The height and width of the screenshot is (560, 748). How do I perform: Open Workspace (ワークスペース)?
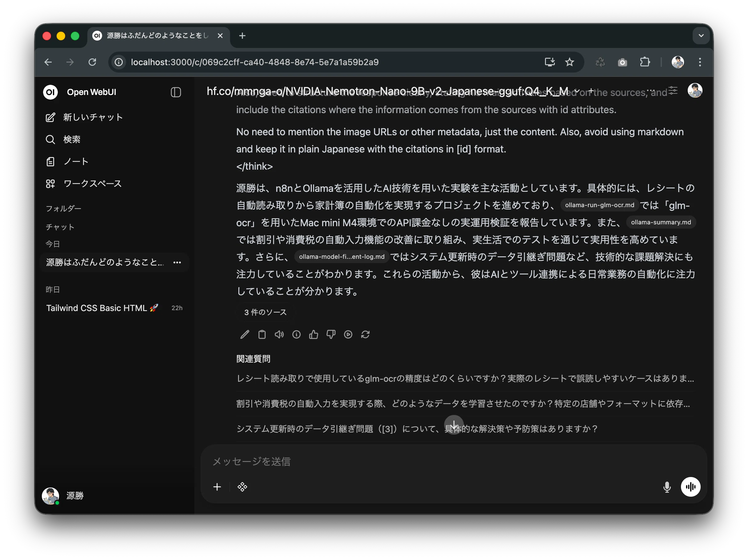(84, 183)
